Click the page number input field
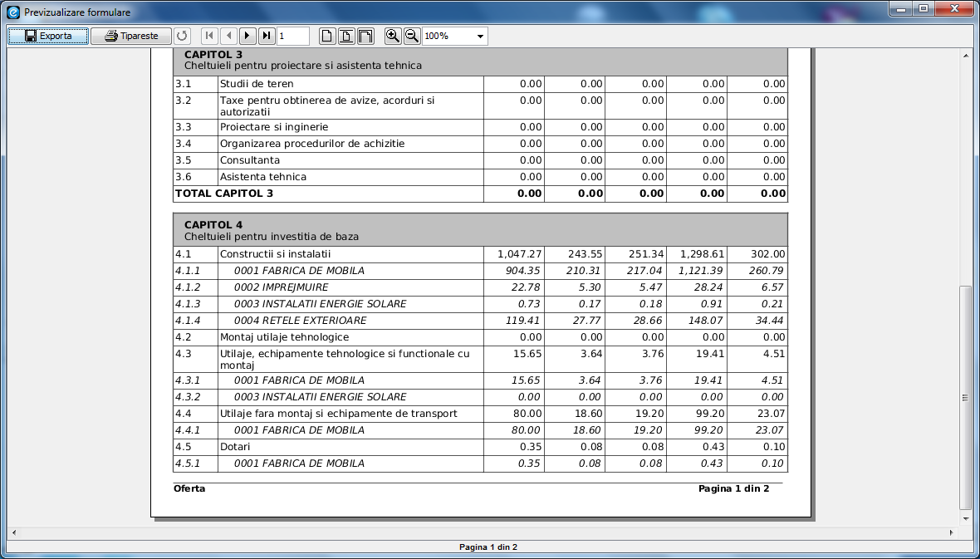The image size is (980, 559). (x=292, y=37)
